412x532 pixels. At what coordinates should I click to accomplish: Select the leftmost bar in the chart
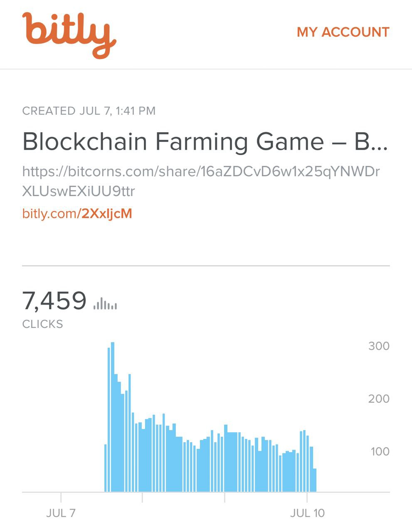coord(106,468)
